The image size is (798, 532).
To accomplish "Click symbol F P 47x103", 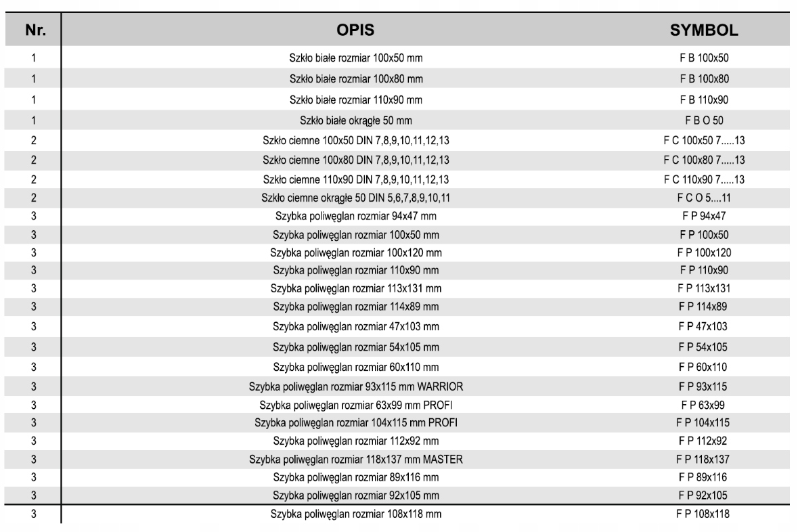I will [704, 326].
